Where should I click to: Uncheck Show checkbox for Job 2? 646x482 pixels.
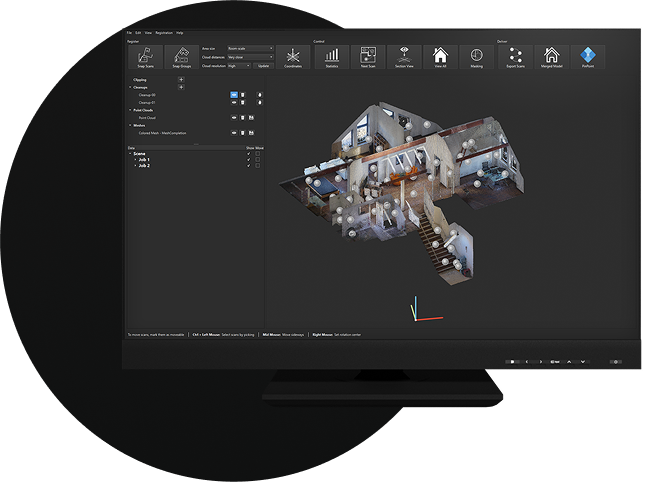pos(248,164)
